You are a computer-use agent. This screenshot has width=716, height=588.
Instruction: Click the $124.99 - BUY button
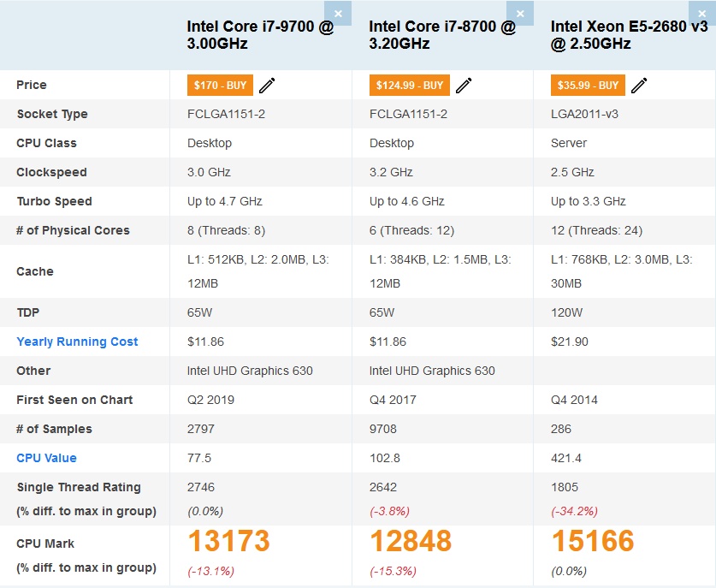410,86
